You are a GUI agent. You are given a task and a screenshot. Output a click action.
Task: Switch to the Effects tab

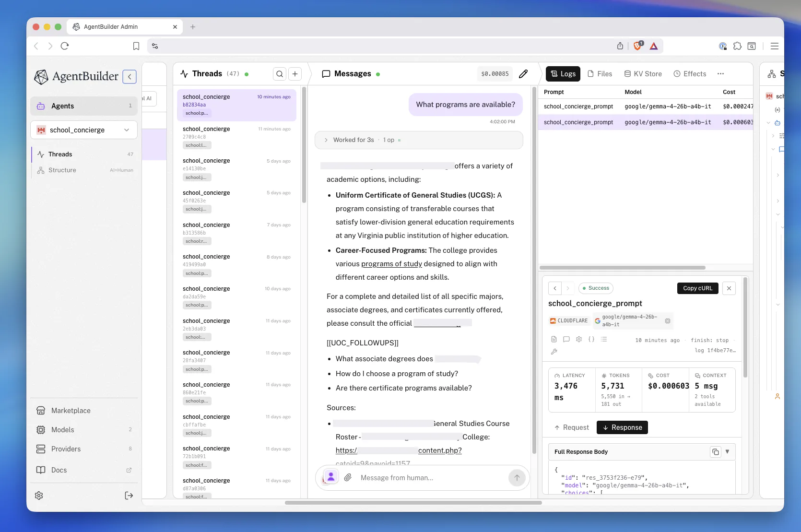click(690, 74)
